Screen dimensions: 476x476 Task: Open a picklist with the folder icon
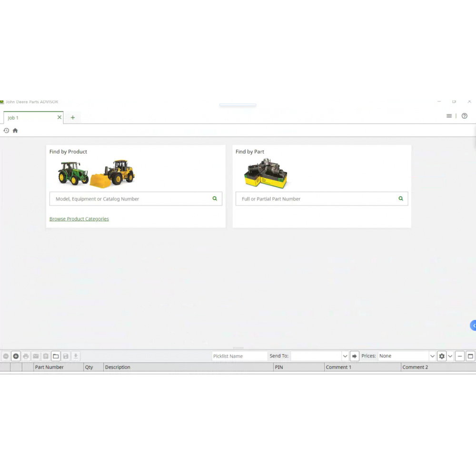[56, 356]
